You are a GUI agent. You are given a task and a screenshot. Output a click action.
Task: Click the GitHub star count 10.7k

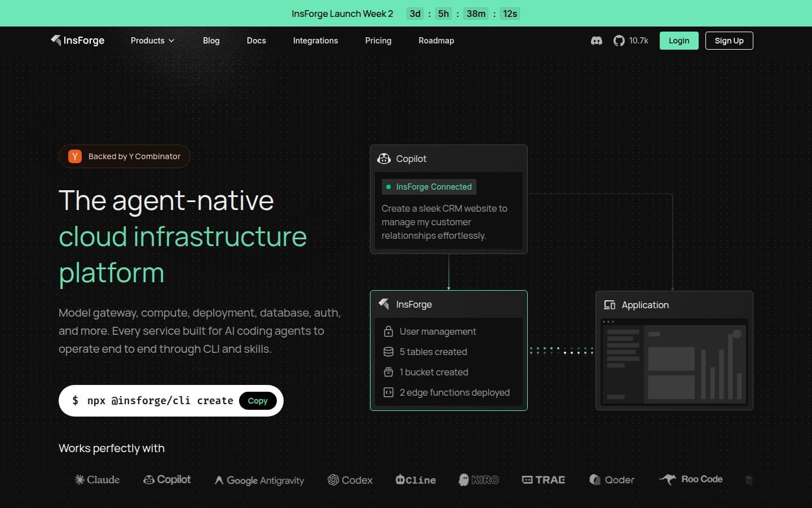click(x=639, y=41)
